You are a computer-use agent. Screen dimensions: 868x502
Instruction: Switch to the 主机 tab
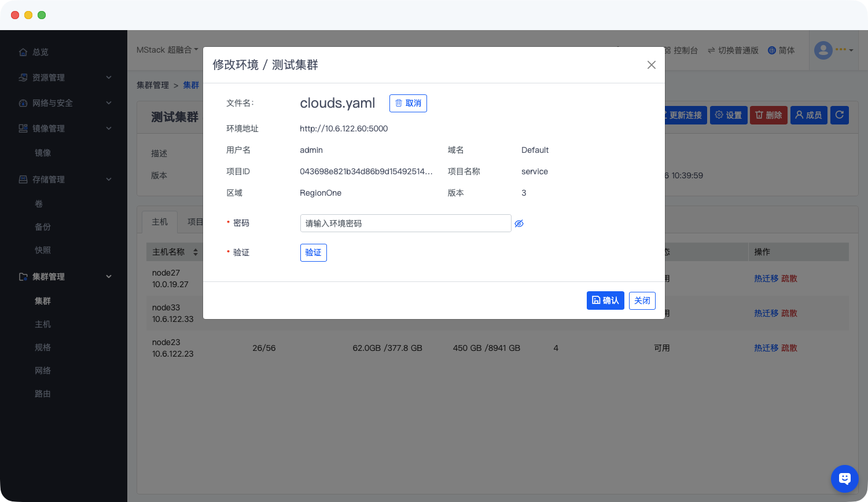pyautogui.click(x=160, y=222)
